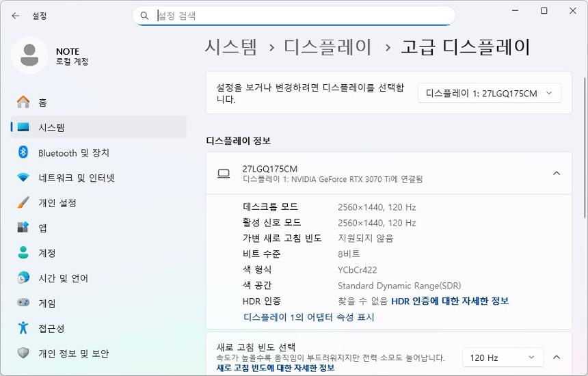Open 디스플레이 1의 어댑터 속성 표시 link

308,317
